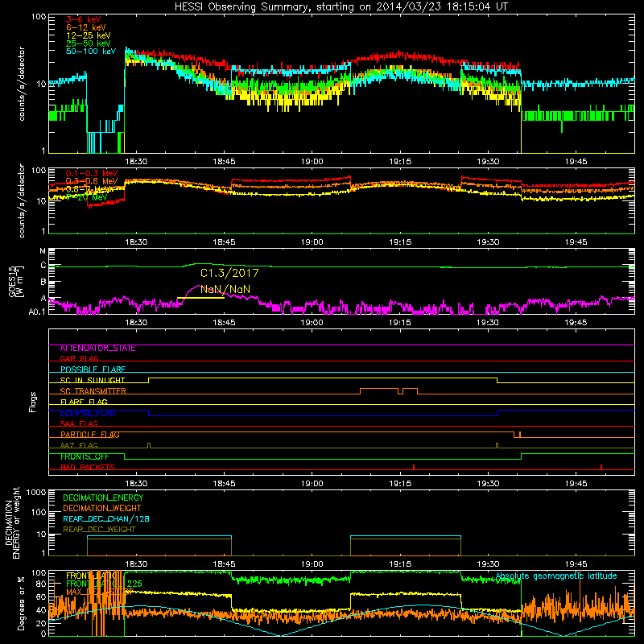The height and width of the screenshot is (644, 644).
Task: Select the orange 6-12 keV legend label
Action: point(85,27)
